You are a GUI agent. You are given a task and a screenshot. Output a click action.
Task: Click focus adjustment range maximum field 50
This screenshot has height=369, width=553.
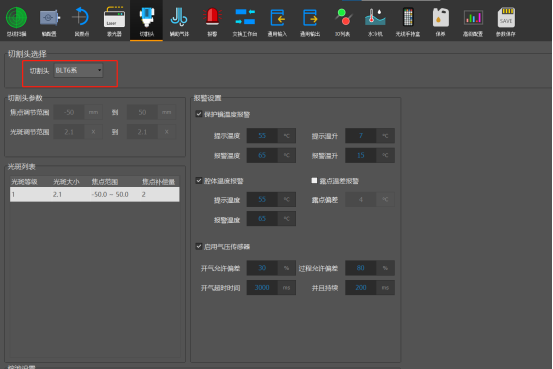142,112
